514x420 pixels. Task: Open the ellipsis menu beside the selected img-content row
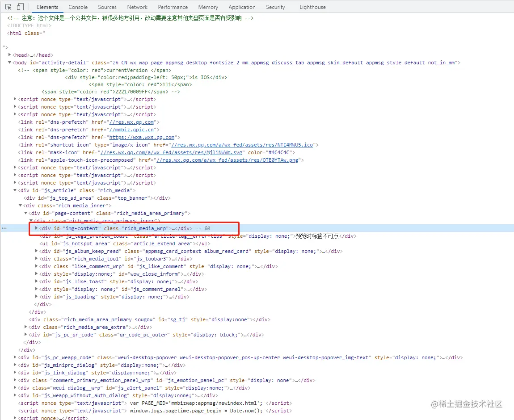tap(4, 228)
